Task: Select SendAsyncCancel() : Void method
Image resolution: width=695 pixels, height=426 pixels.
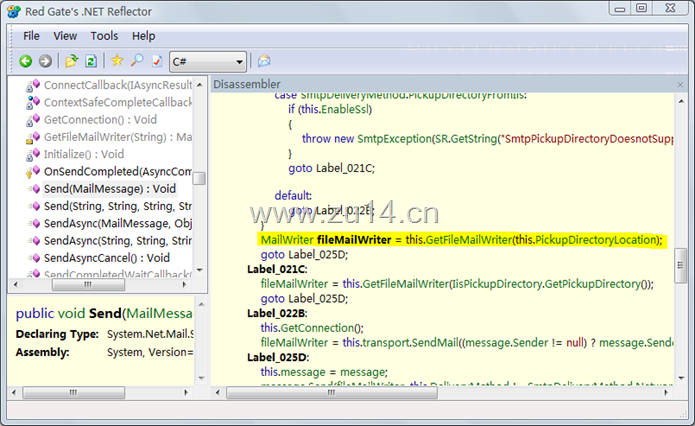Action: click(106, 257)
